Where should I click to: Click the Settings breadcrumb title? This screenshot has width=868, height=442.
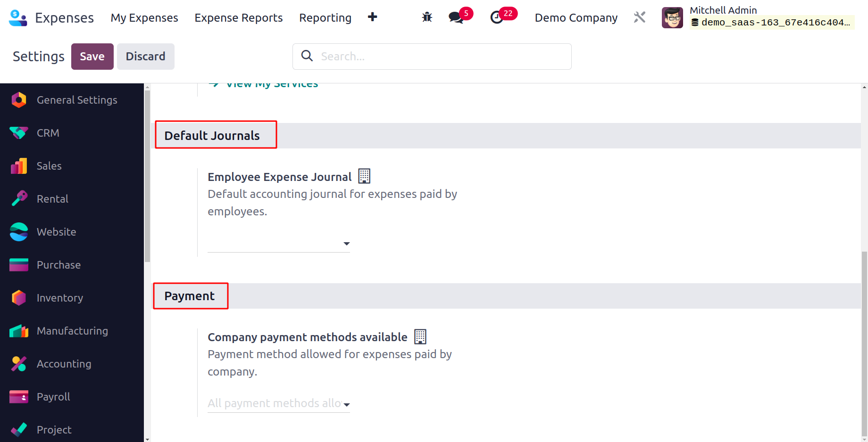(x=38, y=57)
